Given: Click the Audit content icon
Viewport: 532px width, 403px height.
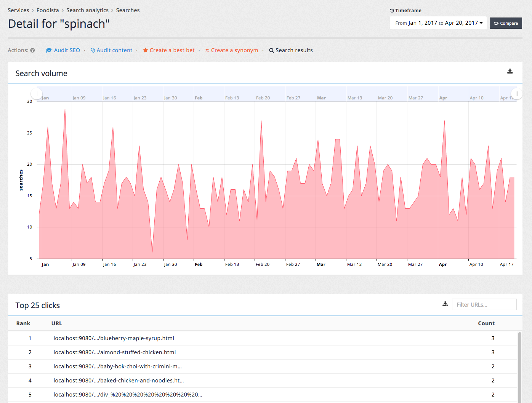Looking at the screenshot, I should click(x=92, y=50).
